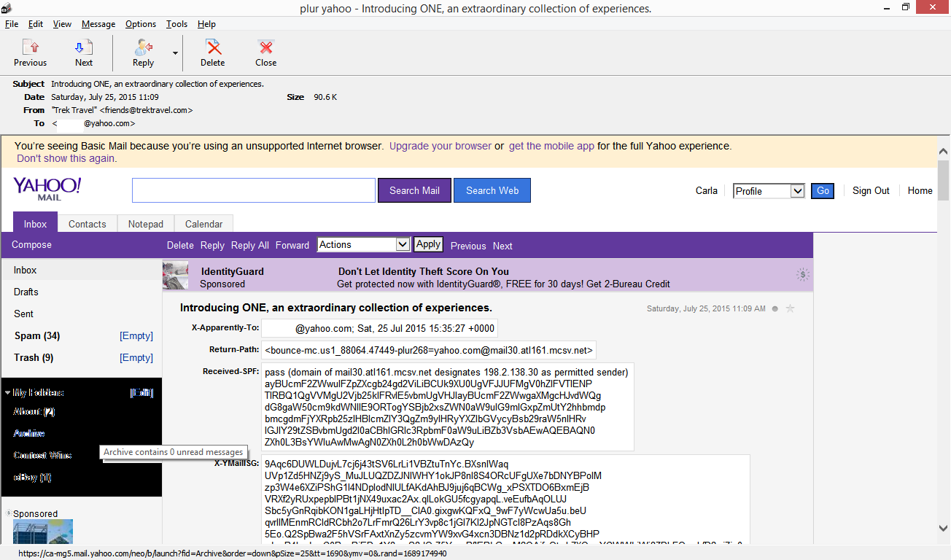The image size is (951, 560).
Task: Empty the Trash folder
Action: (136, 358)
